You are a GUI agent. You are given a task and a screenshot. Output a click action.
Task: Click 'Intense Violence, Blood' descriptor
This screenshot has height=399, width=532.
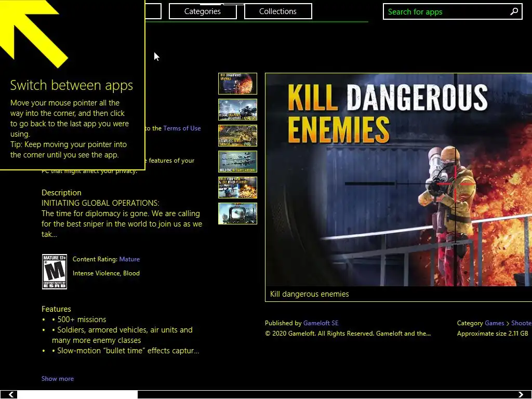pos(106,273)
